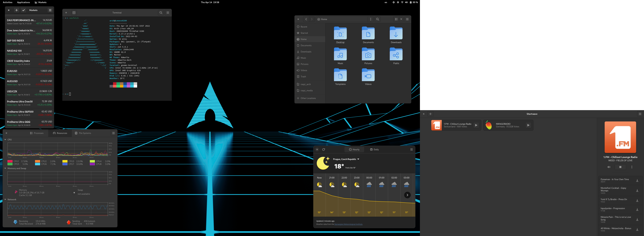Click the search icon in Files

click(377, 19)
